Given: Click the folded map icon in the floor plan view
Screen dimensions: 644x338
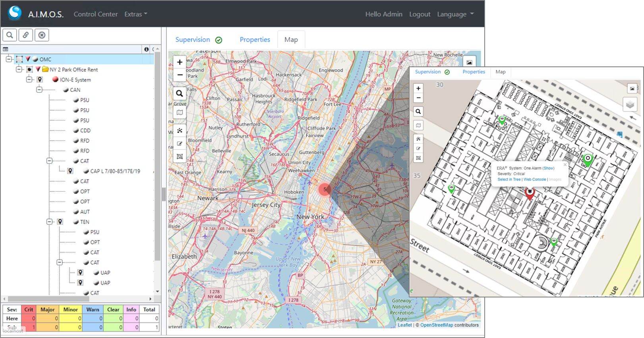Looking at the screenshot, I should pyautogui.click(x=418, y=125).
